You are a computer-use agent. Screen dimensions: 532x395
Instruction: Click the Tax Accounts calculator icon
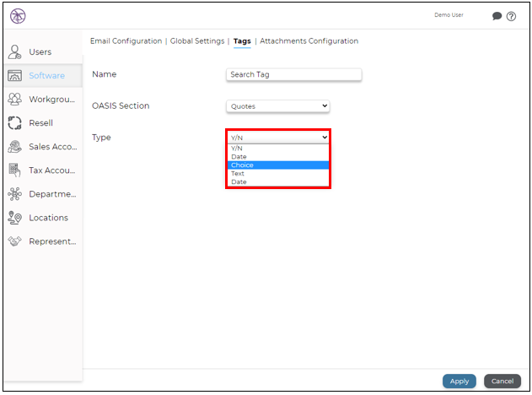(x=14, y=170)
